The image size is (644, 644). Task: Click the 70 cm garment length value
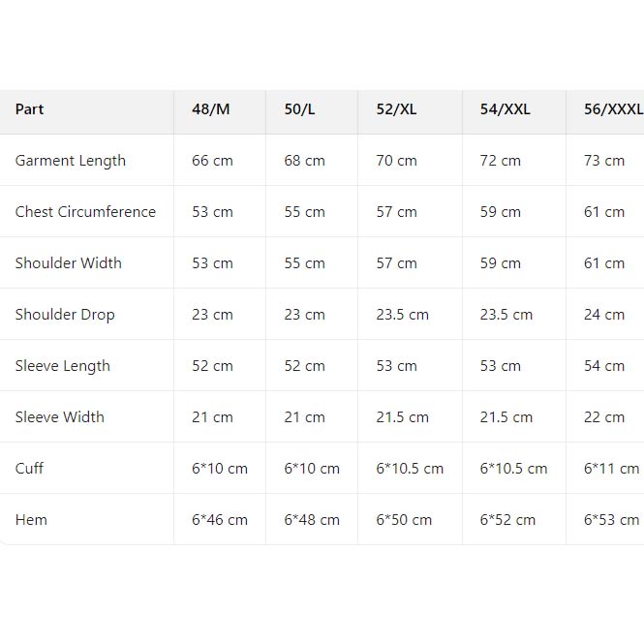pyautogui.click(x=396, y=161)
